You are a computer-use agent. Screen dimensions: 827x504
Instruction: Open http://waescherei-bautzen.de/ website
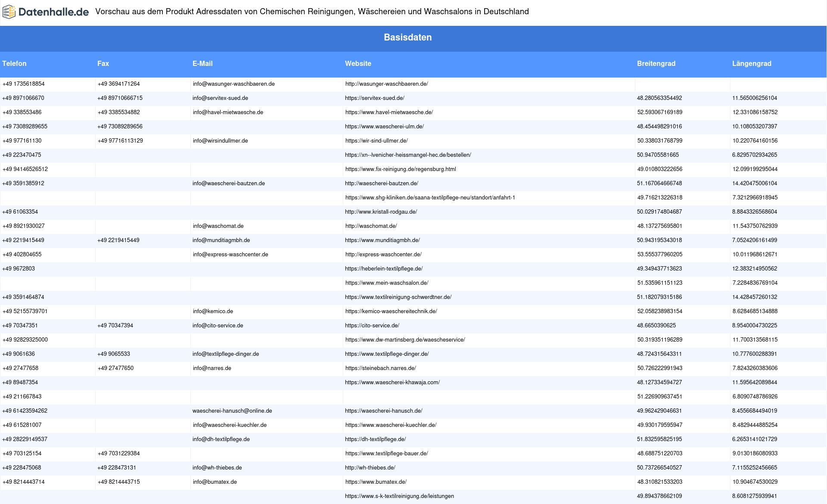click(x=382, y=184)
